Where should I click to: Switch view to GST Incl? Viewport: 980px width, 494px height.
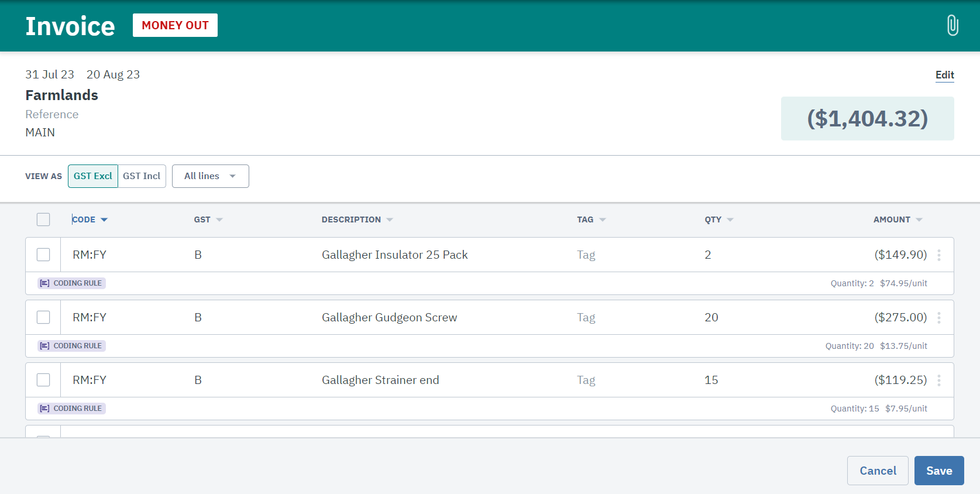point(142,176)
